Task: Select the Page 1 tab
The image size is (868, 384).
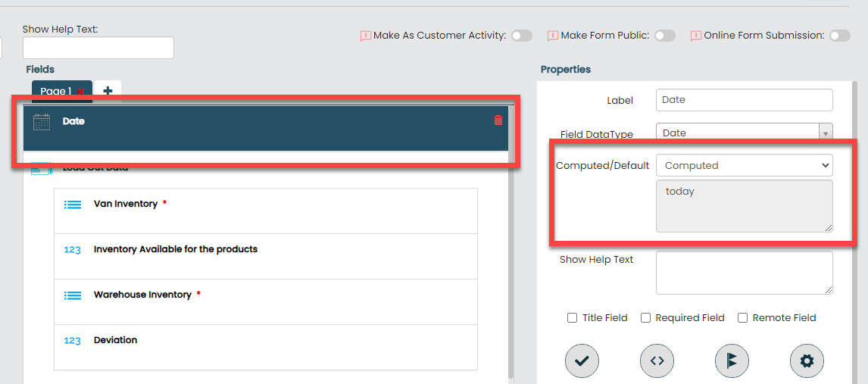Action: tap(55, 92)
